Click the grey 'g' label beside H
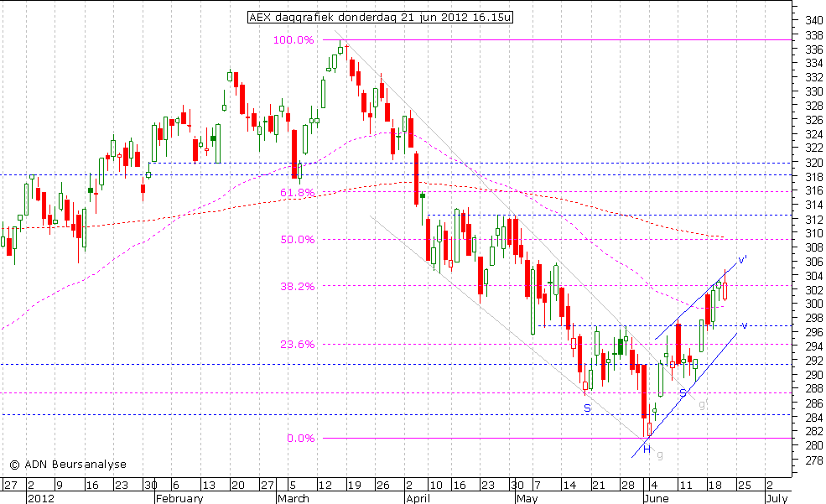The width and height of the screenshot is (826, 504). [x=659, y=455]
